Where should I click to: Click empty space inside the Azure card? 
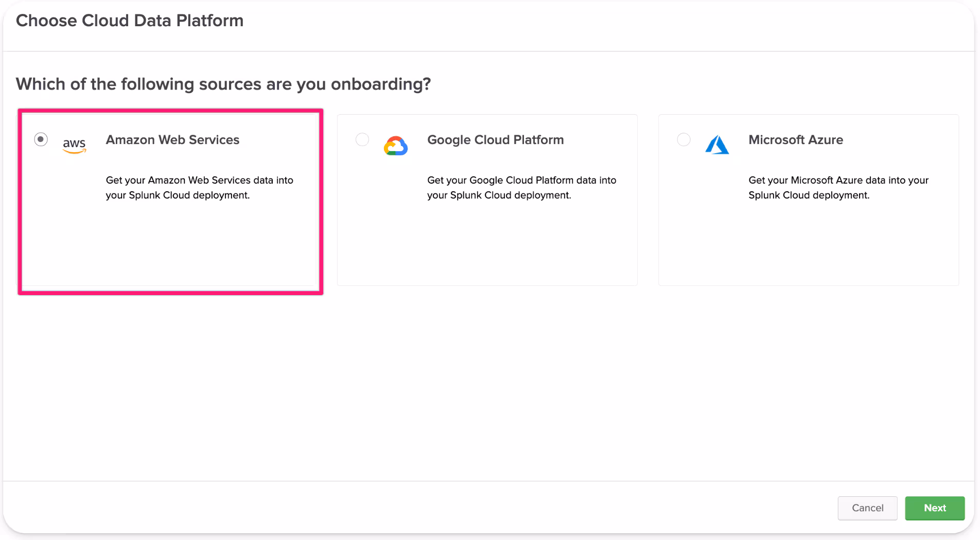pos(808,247)
